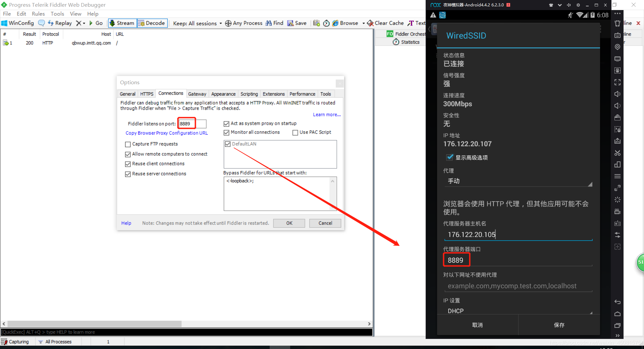
Task: Open the Keep: All sessions dropdown
Action: pyautogui.click(x=197, y=23)
